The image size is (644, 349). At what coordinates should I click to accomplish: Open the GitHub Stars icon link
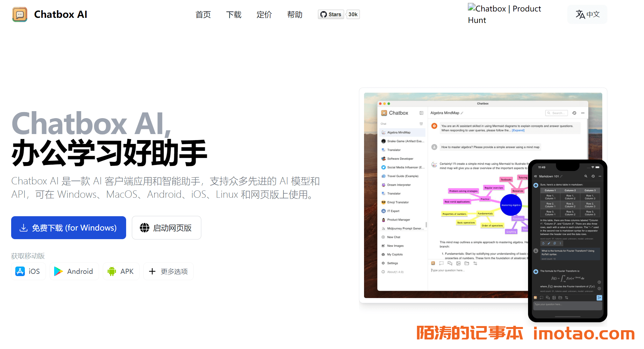(x=333, y=14)
